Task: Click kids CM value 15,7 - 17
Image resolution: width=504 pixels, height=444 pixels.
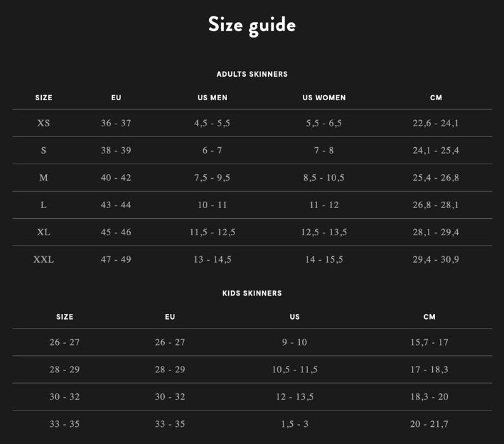Action: (x=429, y=342)
